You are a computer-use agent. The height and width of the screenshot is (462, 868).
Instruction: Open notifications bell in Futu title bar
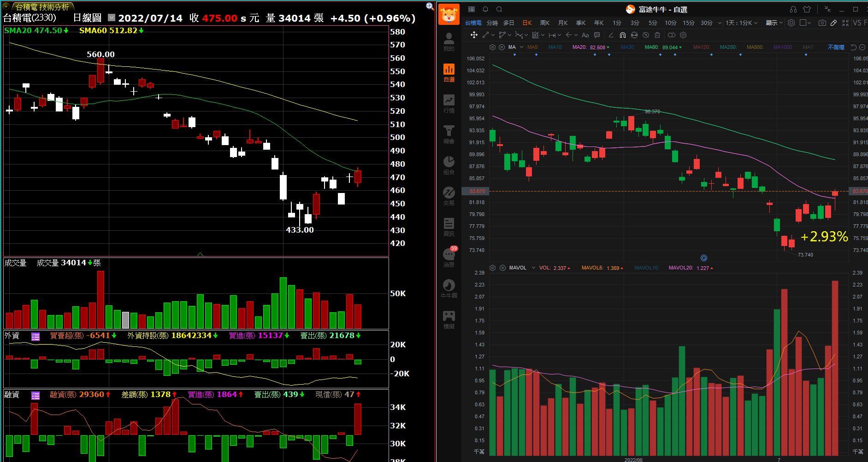coord(485,9)
